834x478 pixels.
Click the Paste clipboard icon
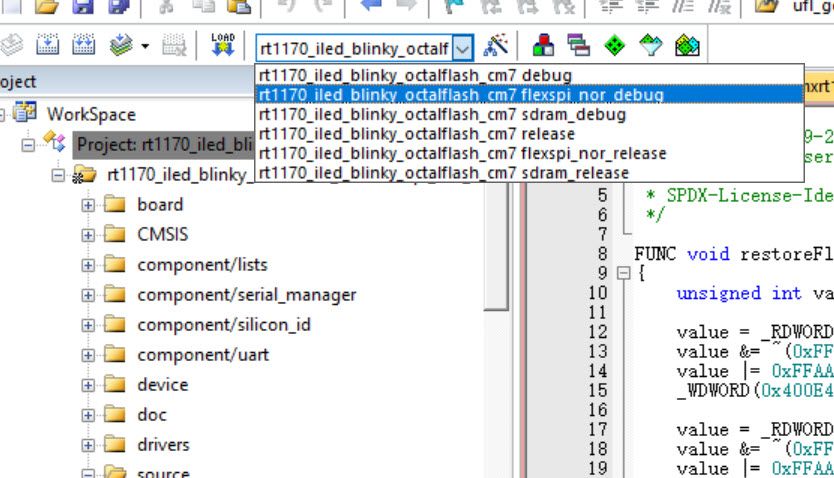click(x=239, y=6)
